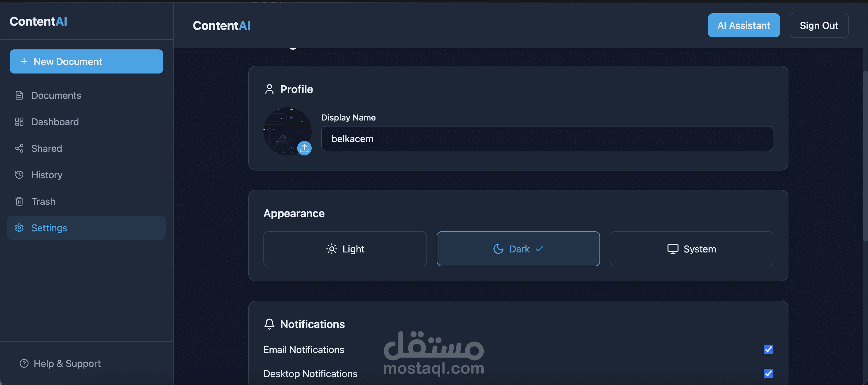Select the Light appearance option
Image resolution: width=868 pixels, height=385 pixels.
345,249
